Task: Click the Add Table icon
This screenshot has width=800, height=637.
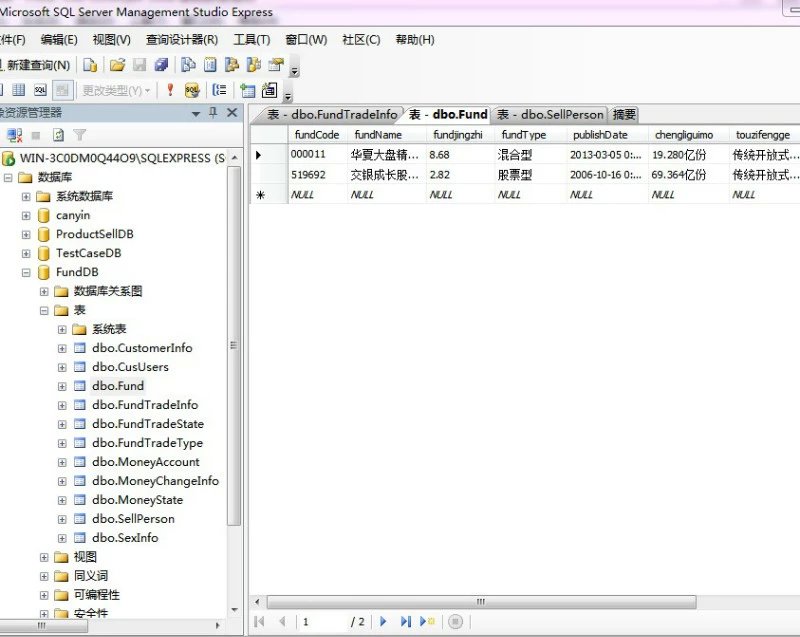Action: pos(247,91)
